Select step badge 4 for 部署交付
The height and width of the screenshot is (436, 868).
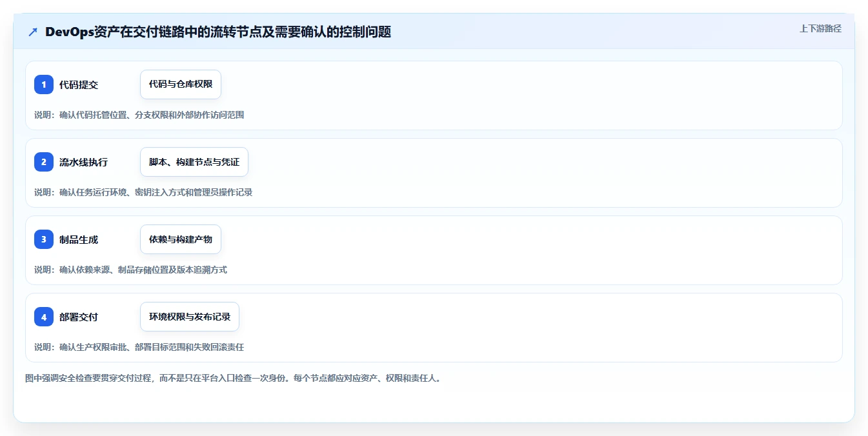(44, 317)
